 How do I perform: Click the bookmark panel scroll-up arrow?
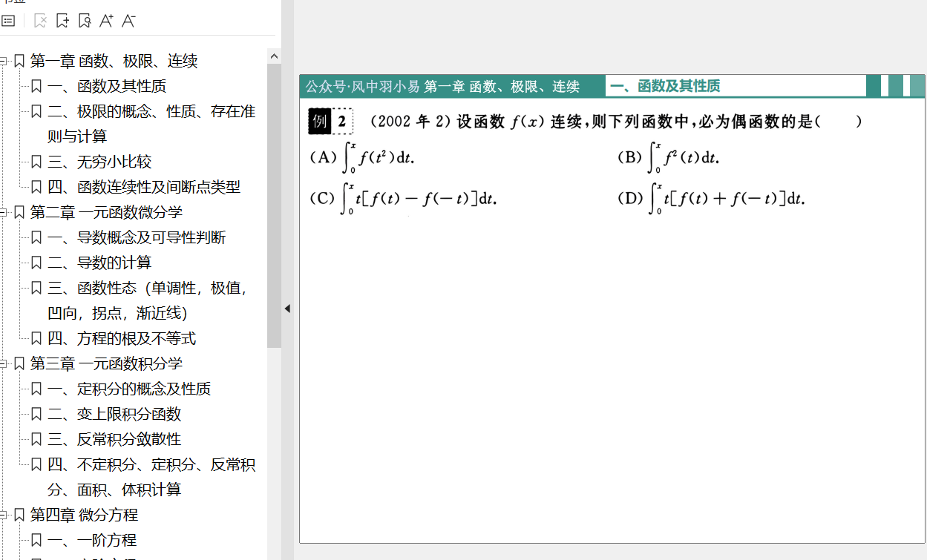[x=274, y=56]
